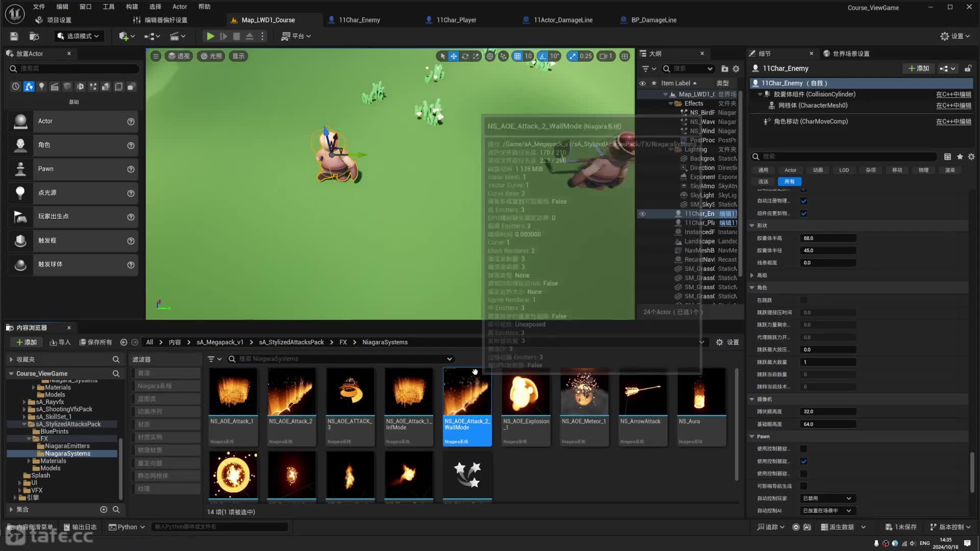Image resolution: width=980 pixels, height=551 pixels.
Task: Open the quick add content dropdown in toolbar
Action: click(127, 36)
